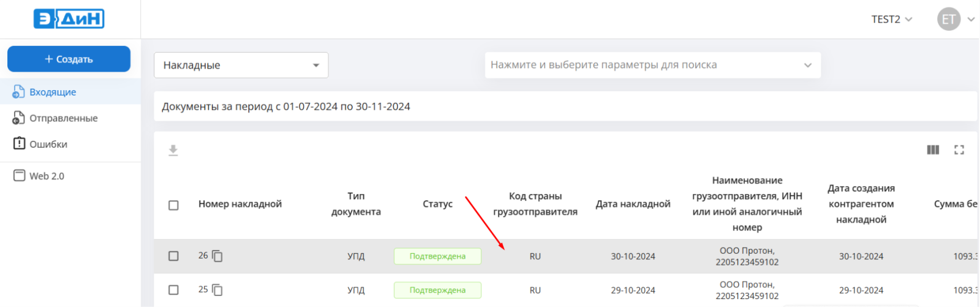Click Подтверждена status badge of invoice 26

coord(437,256)
